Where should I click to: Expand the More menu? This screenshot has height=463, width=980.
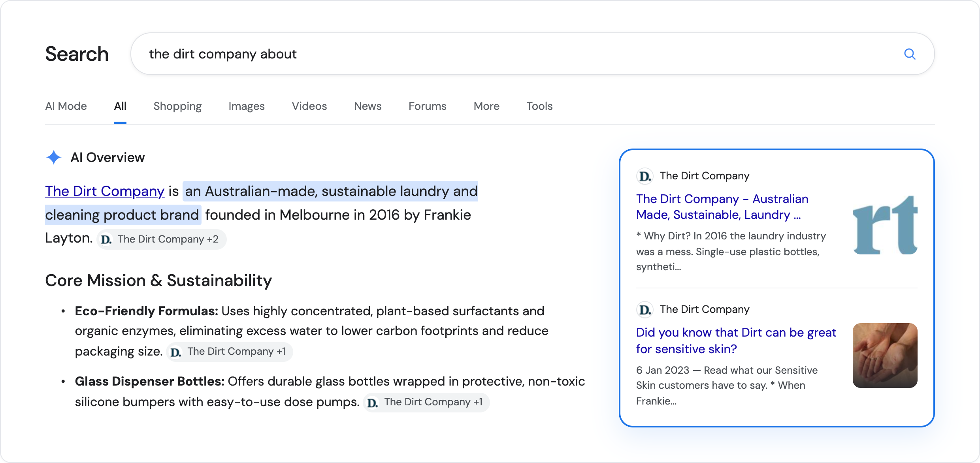pyautogui.click(x=486, y=106)
